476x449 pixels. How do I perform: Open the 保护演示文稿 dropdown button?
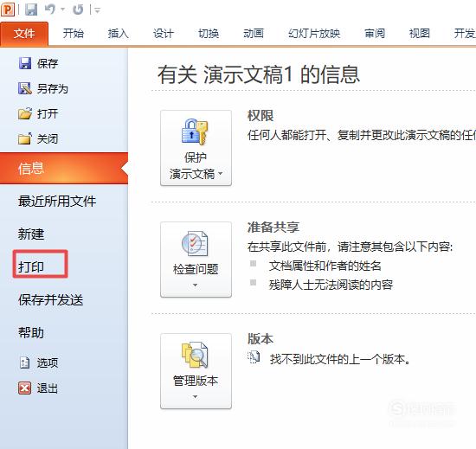point(196,148)
